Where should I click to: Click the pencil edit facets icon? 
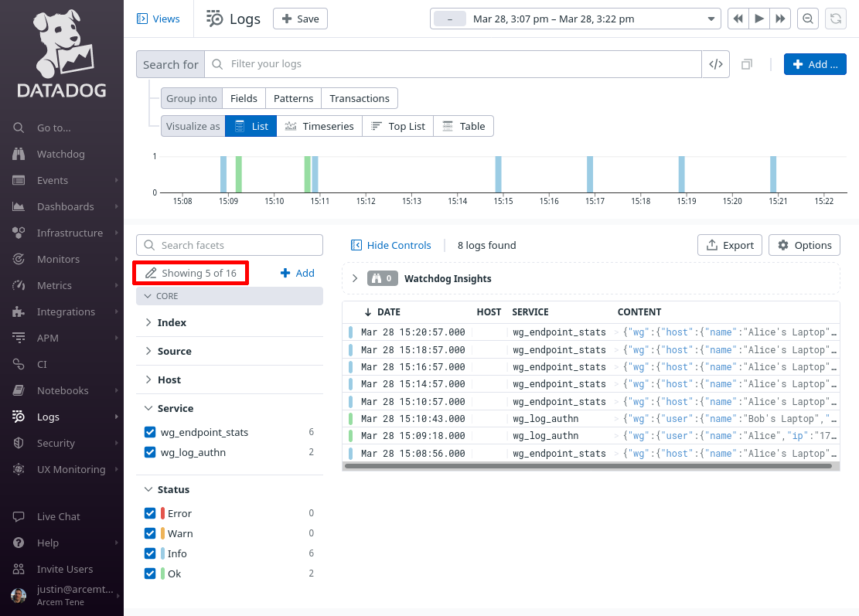coord(151,273)
